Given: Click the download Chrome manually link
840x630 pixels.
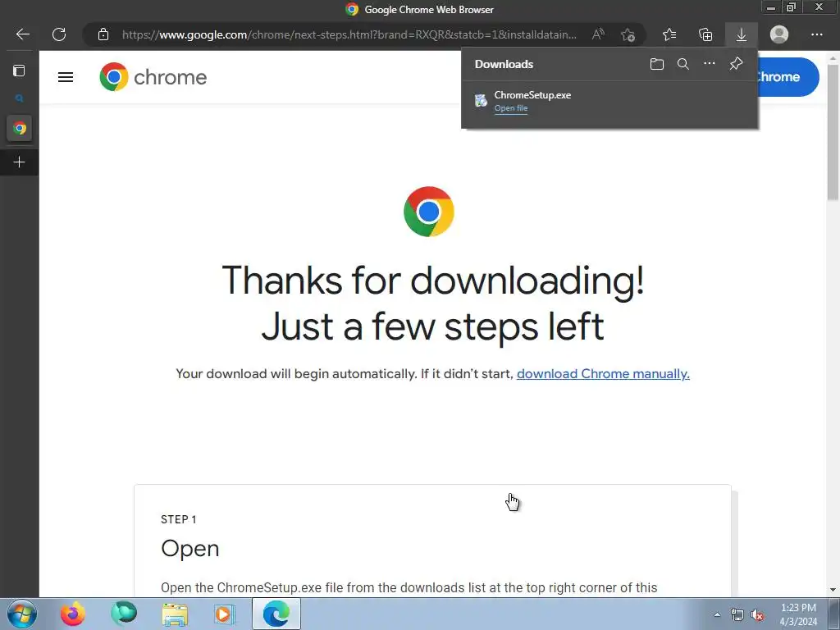Looking at the screenshot, I should tap(603, 374).
